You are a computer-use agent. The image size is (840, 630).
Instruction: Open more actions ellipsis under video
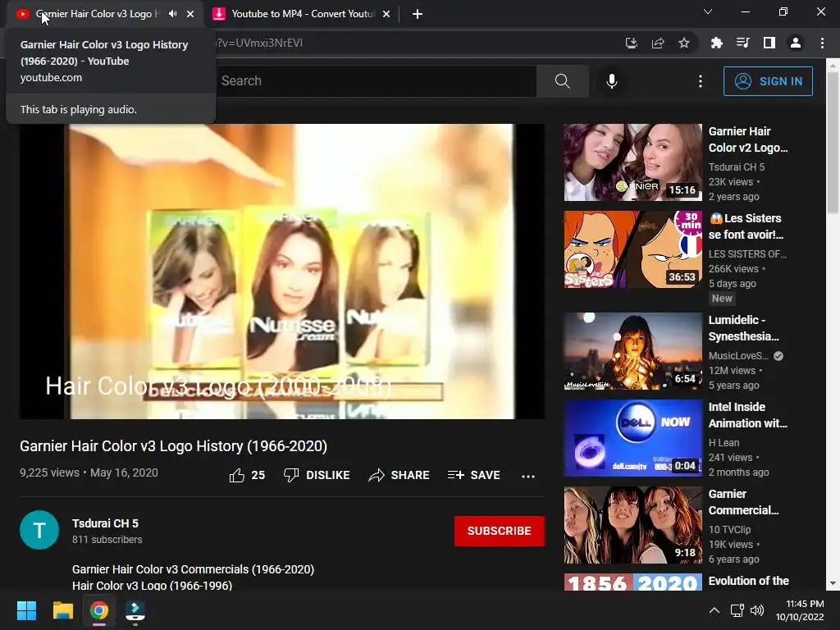(528, 476)
